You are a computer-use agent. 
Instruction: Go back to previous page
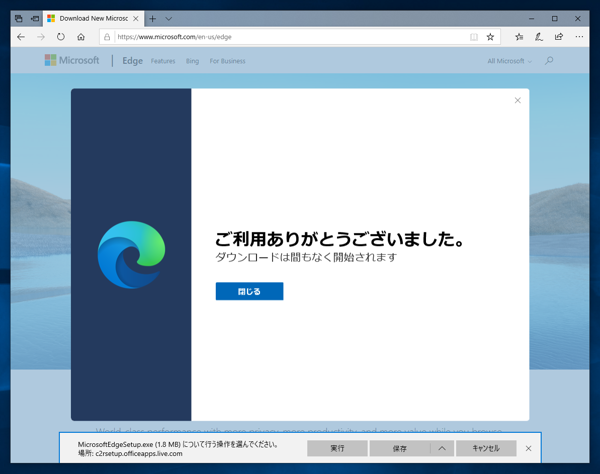[x=21, y=37]
